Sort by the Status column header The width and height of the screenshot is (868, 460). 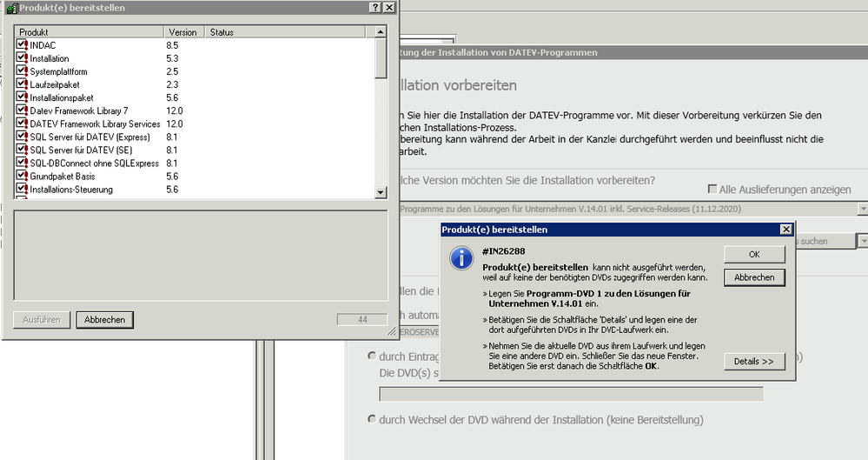pyautogui.click(x=285, y=32)
